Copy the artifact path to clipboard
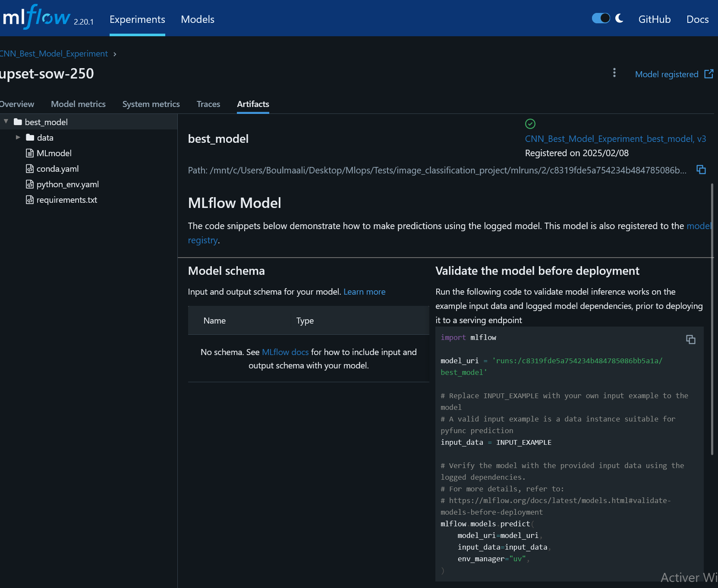Screen dimensions: 718x588 pos(701,170)
